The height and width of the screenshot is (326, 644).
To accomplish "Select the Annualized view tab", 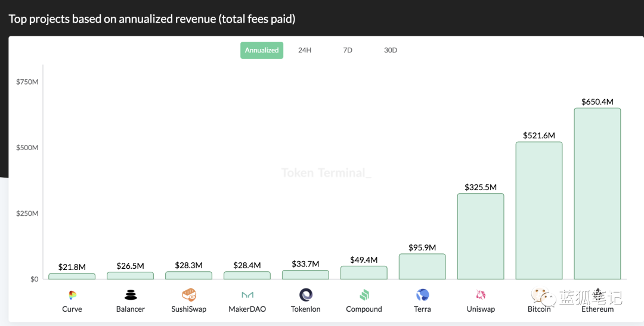I will pos(262,50).
